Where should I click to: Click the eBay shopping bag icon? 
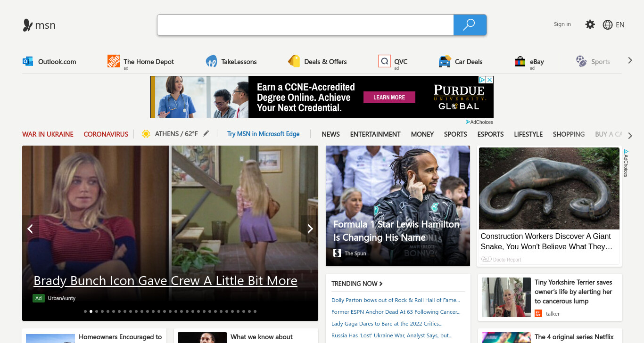520,61
